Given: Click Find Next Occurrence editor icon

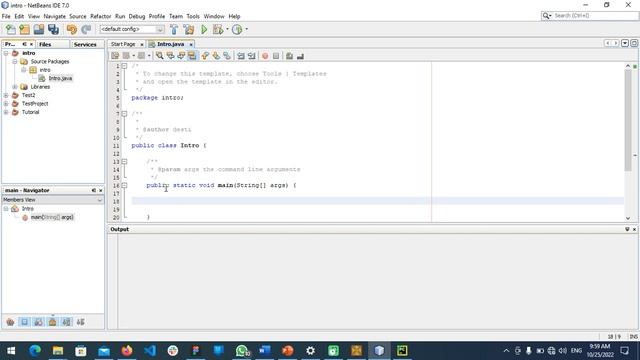Looking at the screenshot, I should coord(181,56).
